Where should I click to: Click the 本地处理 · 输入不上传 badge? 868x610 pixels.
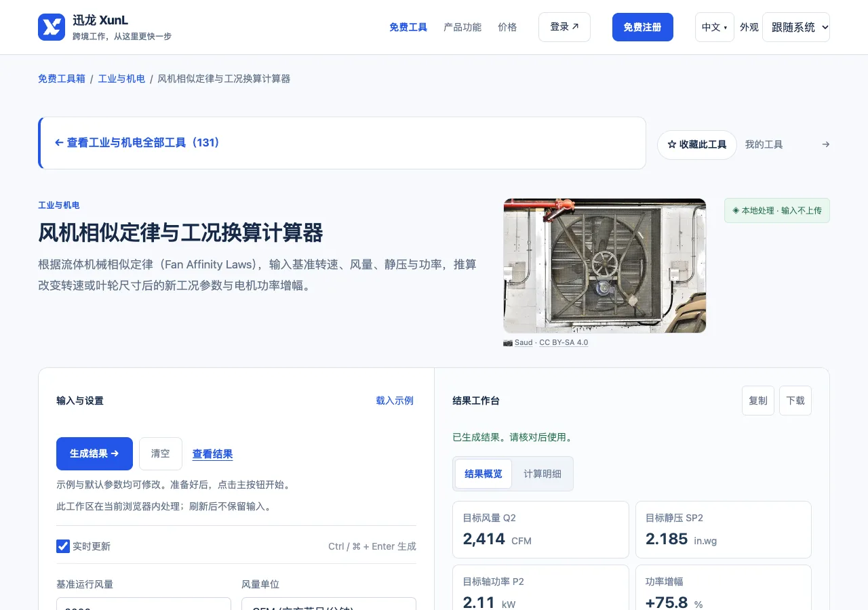click(777, 211)
